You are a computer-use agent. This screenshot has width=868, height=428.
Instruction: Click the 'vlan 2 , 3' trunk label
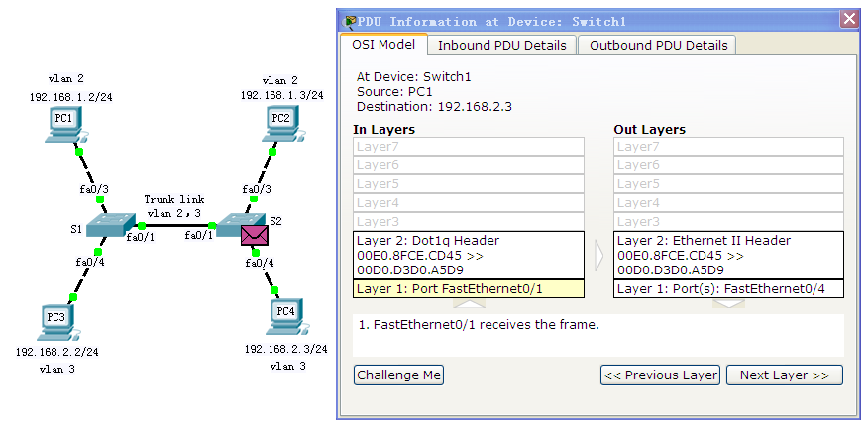tap(173, 213)
